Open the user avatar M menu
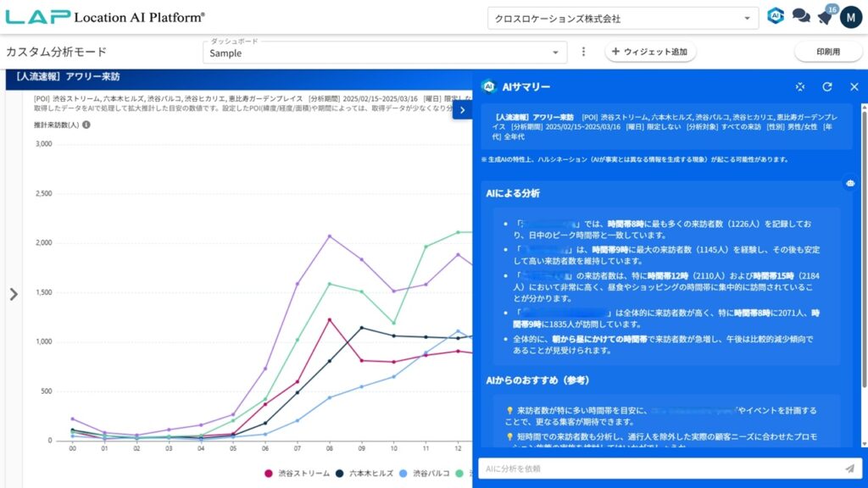The image size is (868, 488). tap(850, 17)
